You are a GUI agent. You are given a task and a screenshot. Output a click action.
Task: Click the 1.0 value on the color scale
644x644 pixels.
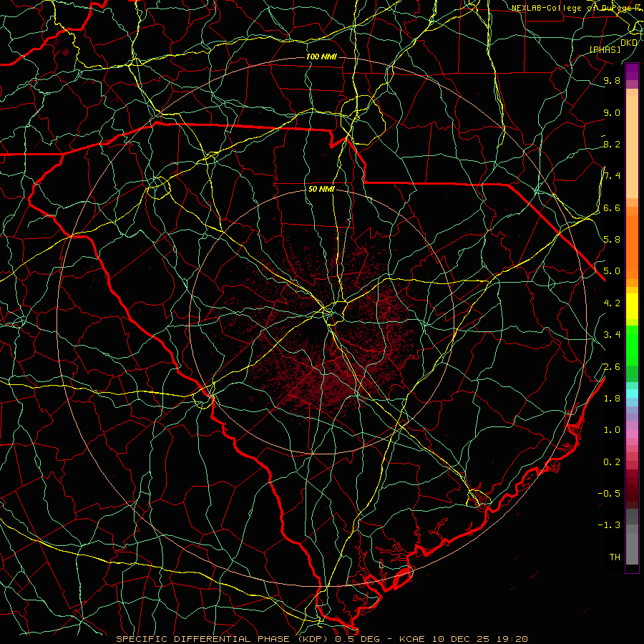coord(612,430)
